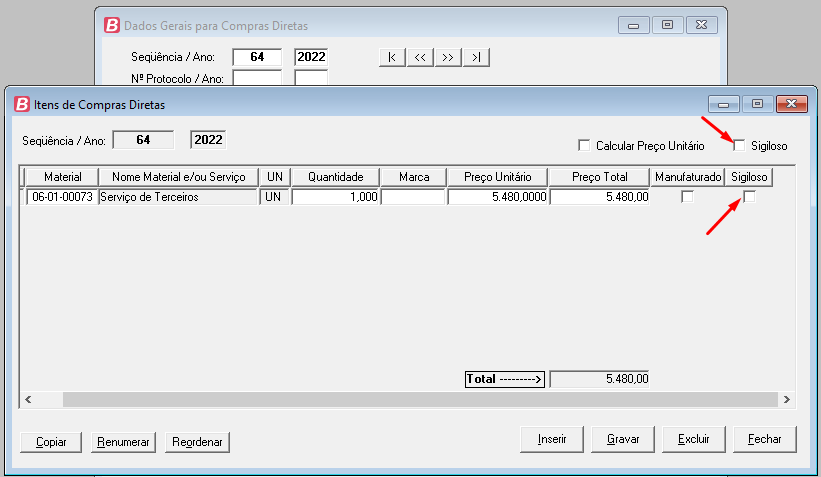Click Ano field 2022 in Dados Gerais window
The image size is (821, 477).
tap(311, 57)
